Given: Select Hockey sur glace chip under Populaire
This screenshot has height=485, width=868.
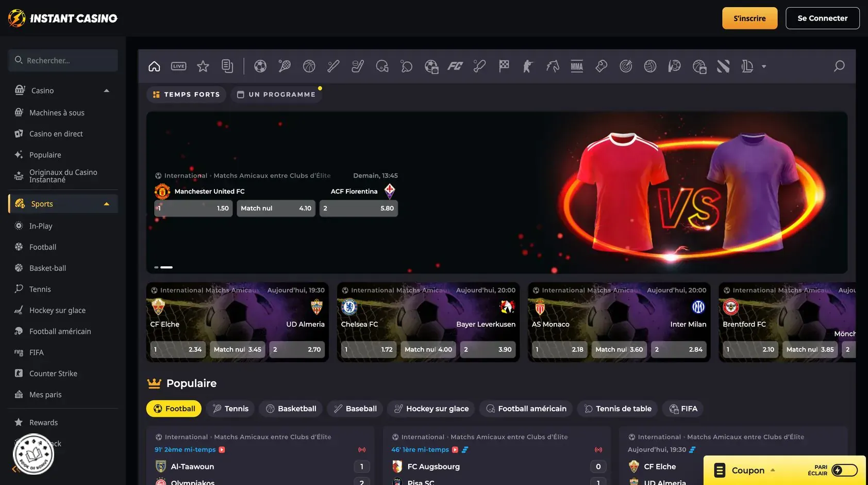Looking at the screenshot, I should [x=431, y=409].
